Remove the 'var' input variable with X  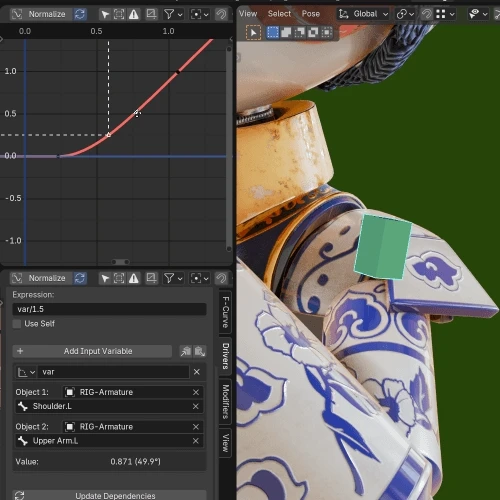click(x=197, y=372)
